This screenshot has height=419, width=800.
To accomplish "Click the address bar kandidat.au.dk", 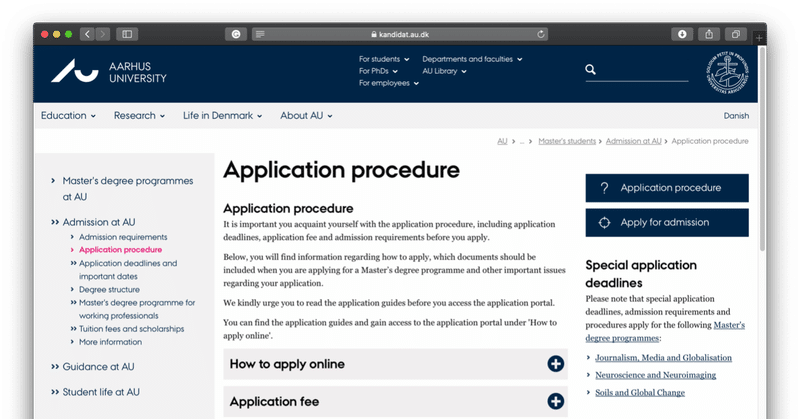I will (400, 34).
